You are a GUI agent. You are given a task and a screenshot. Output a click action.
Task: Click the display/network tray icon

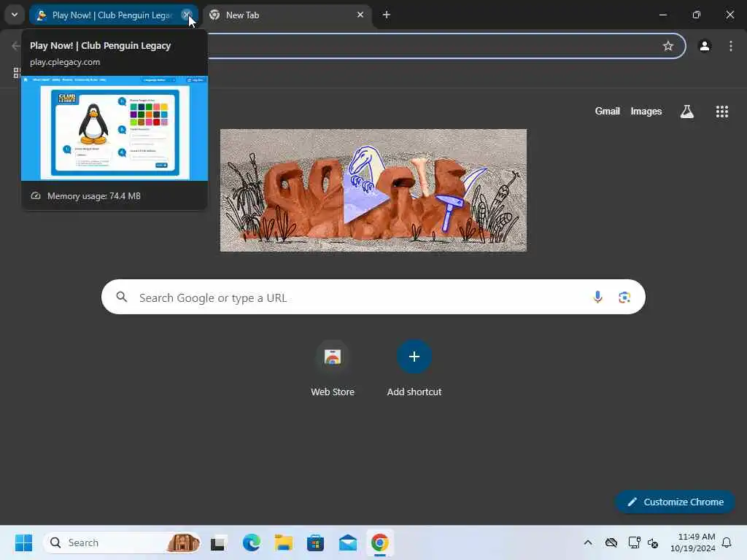[x=634, y=542]
